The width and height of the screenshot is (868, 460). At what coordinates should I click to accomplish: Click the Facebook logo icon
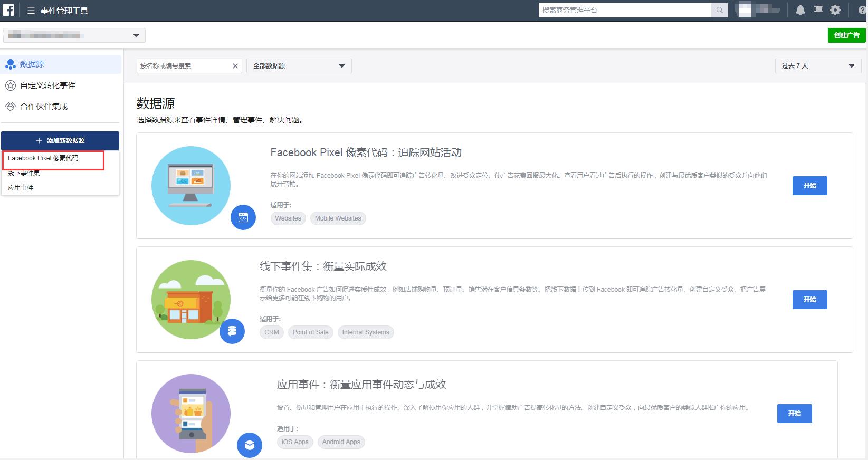8,10
